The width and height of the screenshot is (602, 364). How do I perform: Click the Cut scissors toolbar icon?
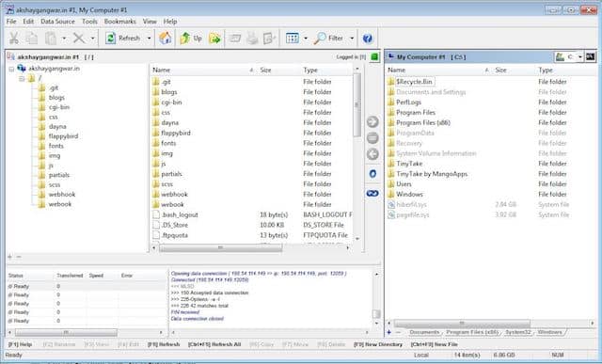click(14, 38)
